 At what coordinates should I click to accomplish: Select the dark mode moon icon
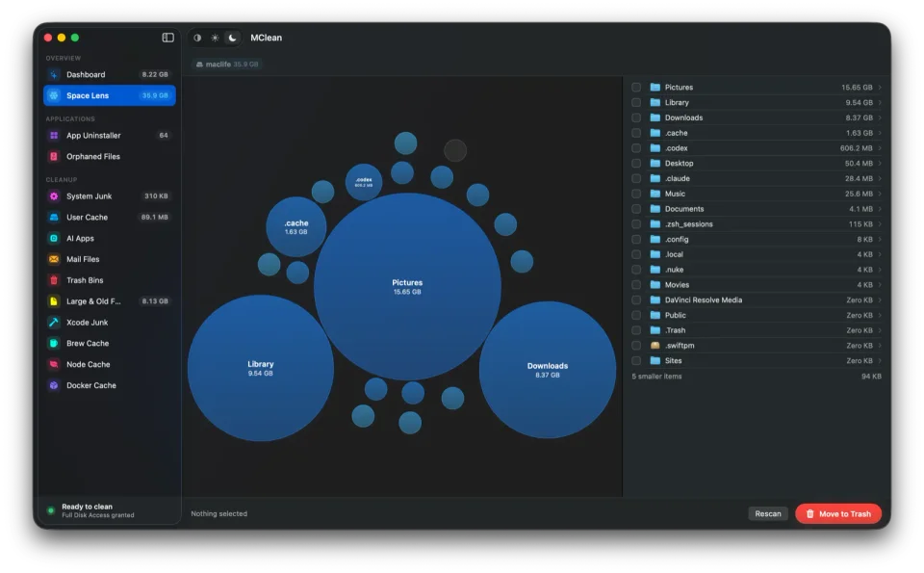233,38
